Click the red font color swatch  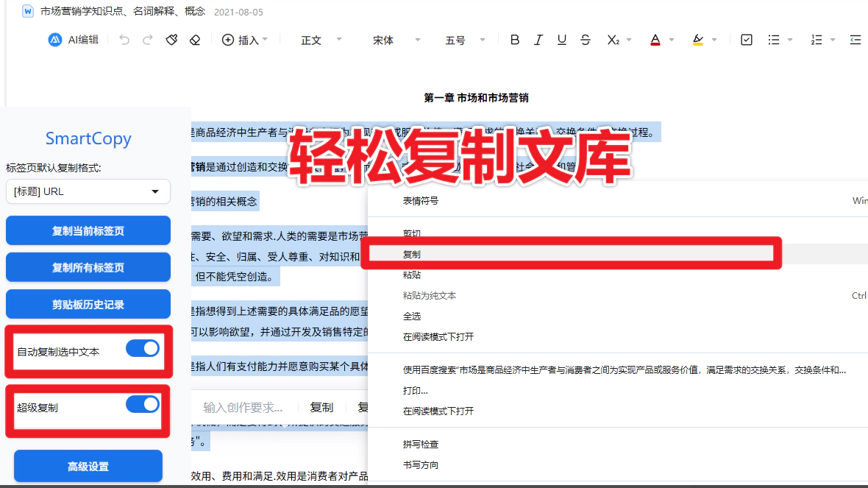point(655,40)
